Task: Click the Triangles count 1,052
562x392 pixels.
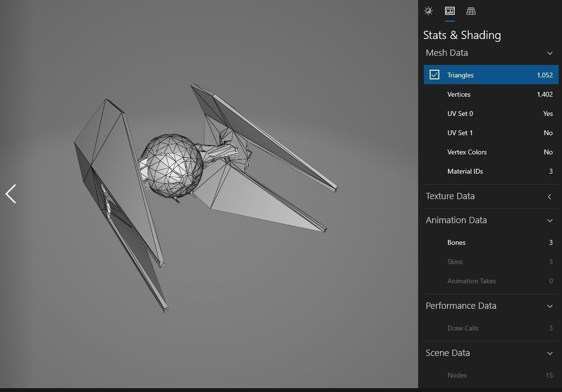Action: pos(545,75)
